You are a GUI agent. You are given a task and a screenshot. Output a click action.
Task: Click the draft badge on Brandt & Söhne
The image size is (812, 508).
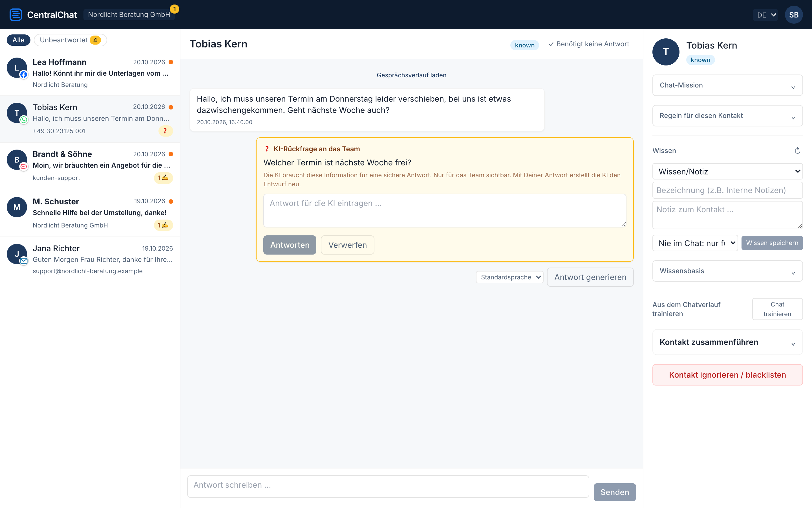164,178
